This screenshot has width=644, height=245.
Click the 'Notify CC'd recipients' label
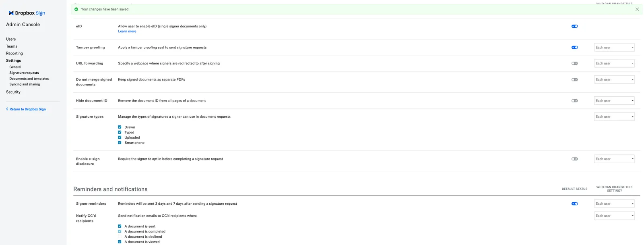(x=86, y=218)
